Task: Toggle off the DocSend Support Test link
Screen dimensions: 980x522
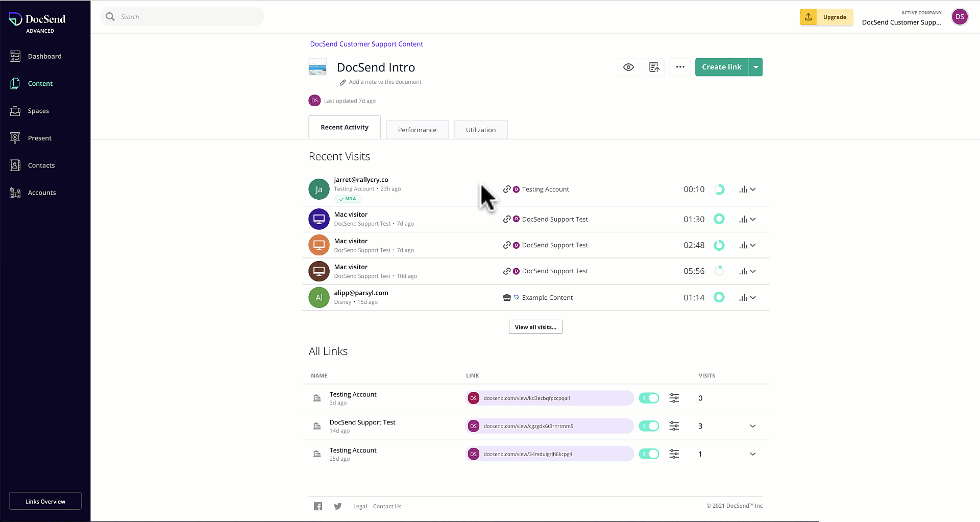Action: point(649,426)
